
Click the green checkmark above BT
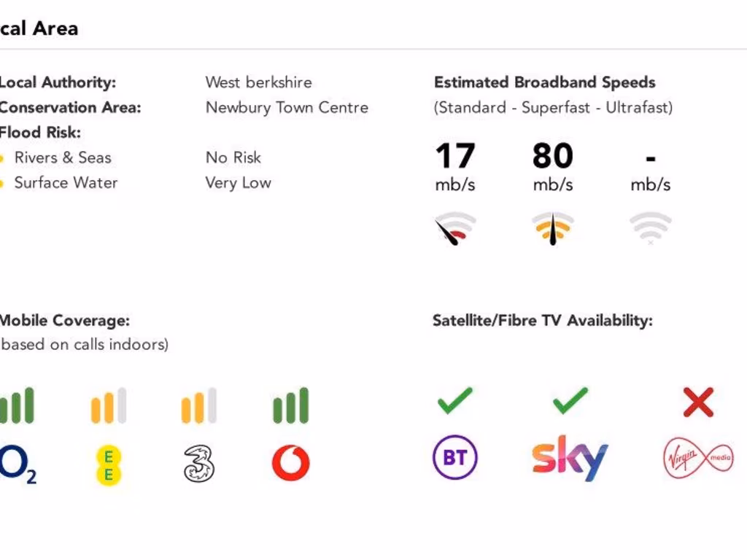point(455,400)
